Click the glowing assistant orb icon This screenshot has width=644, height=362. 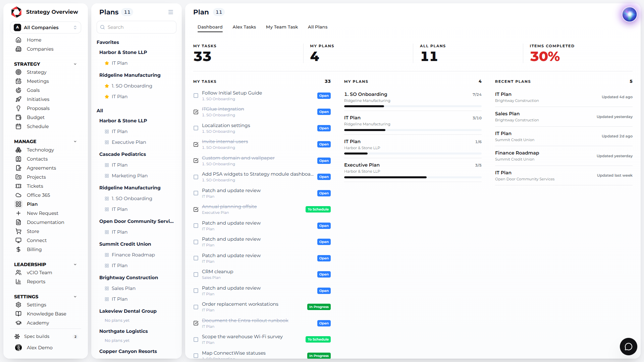(629, 14)
